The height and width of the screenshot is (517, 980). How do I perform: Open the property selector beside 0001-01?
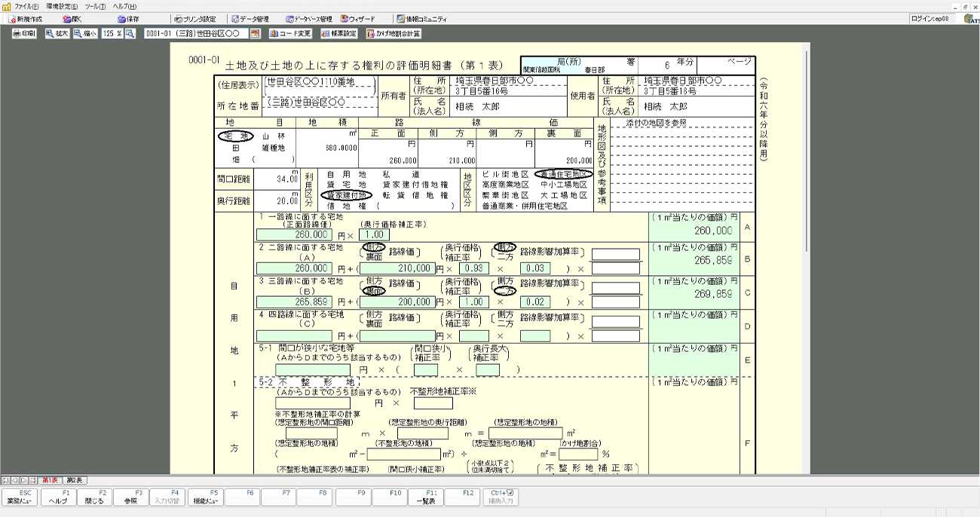point(255,34)
